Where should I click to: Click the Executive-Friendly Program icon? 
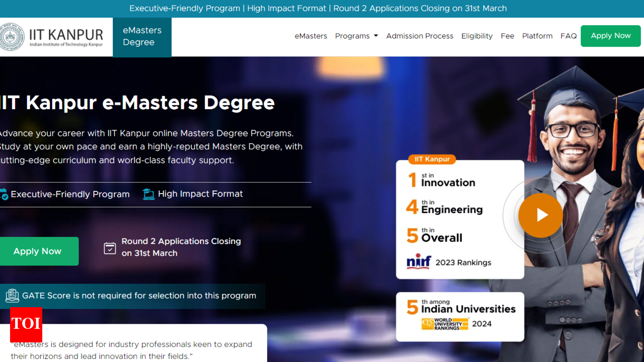point(4,194)
